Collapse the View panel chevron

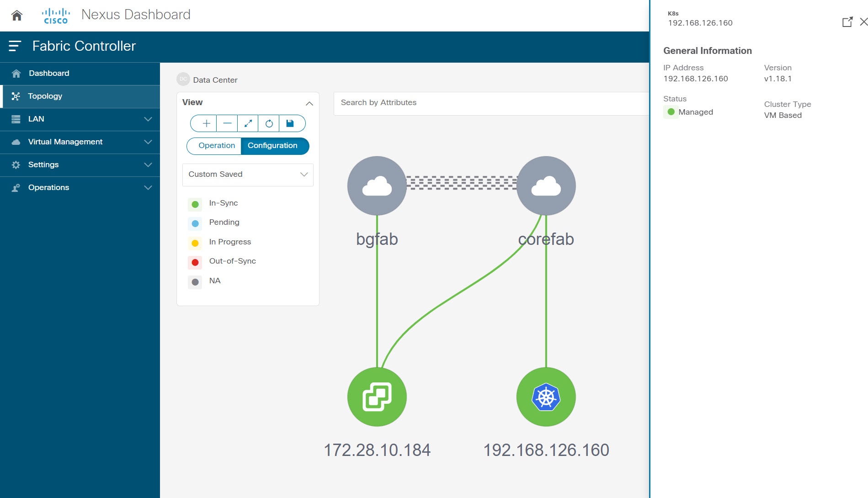[309, 103]
